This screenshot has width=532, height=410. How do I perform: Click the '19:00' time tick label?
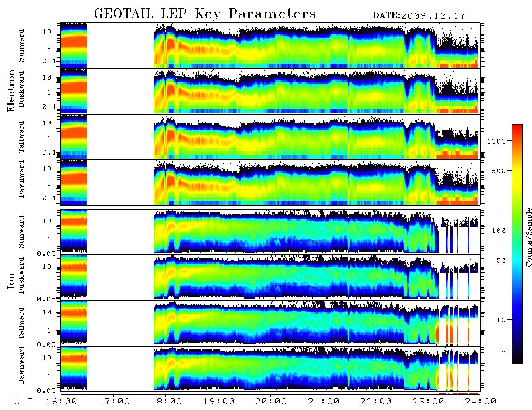click(x=219, y=402)
